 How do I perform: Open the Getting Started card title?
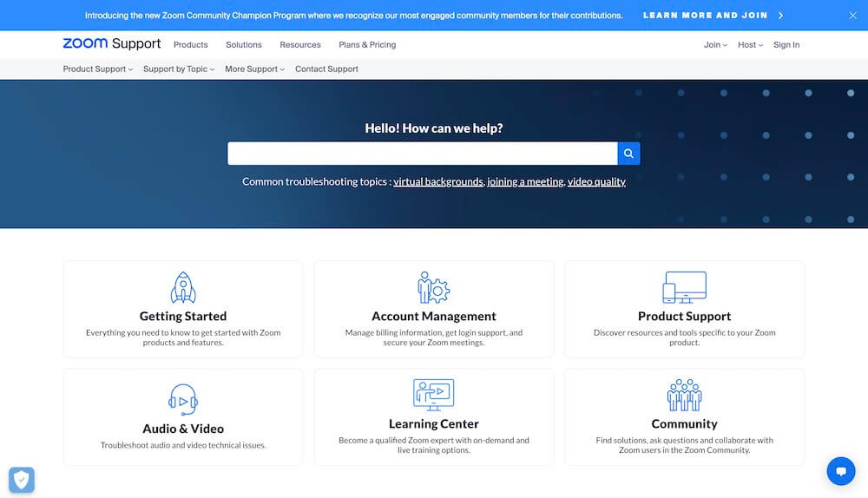[183, 316]
